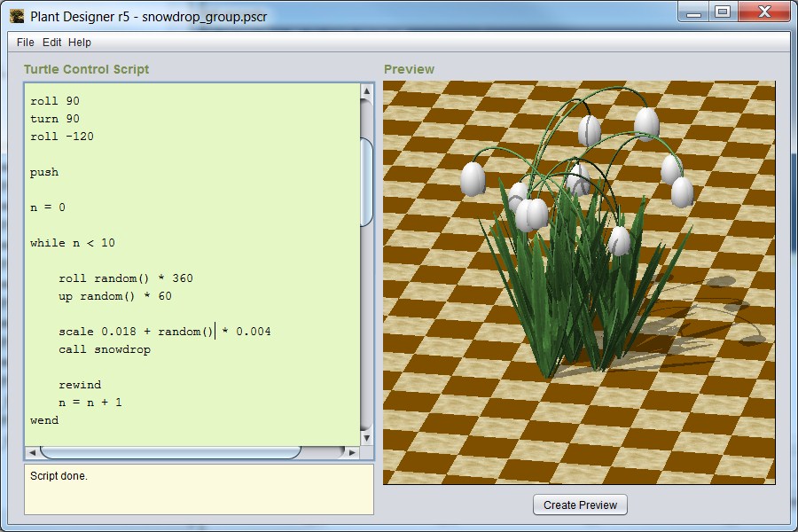Viewport: 798px width, 532px height.
Task: Open the File menu
Action: pyautogui.click(x=26, y=43)
